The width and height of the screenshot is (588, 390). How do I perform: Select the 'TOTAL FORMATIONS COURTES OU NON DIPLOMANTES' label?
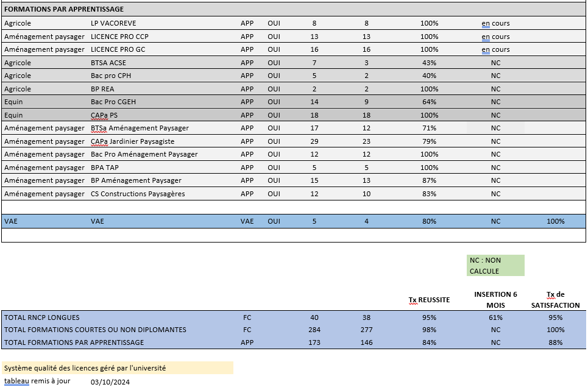[x=95, y=330]
